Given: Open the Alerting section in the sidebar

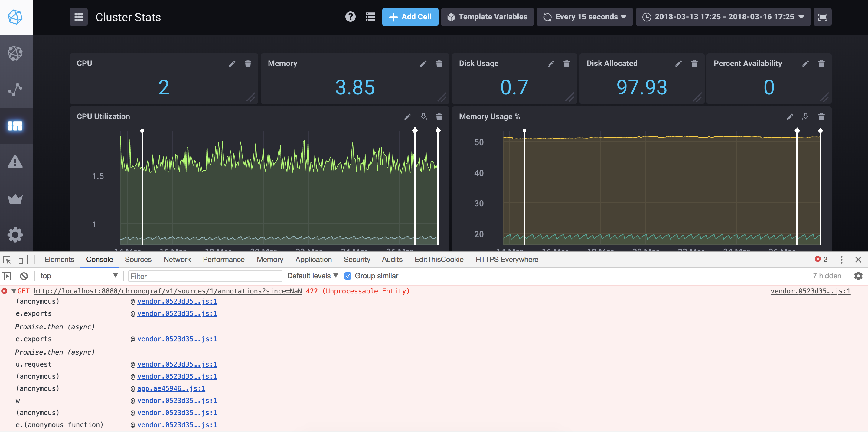Looking at the screenshot, I should coord(15,162).
